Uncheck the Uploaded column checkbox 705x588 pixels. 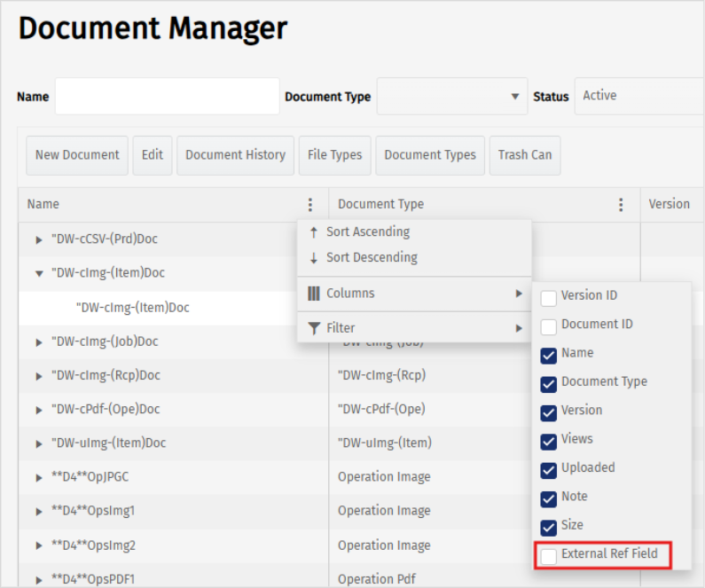549,471
